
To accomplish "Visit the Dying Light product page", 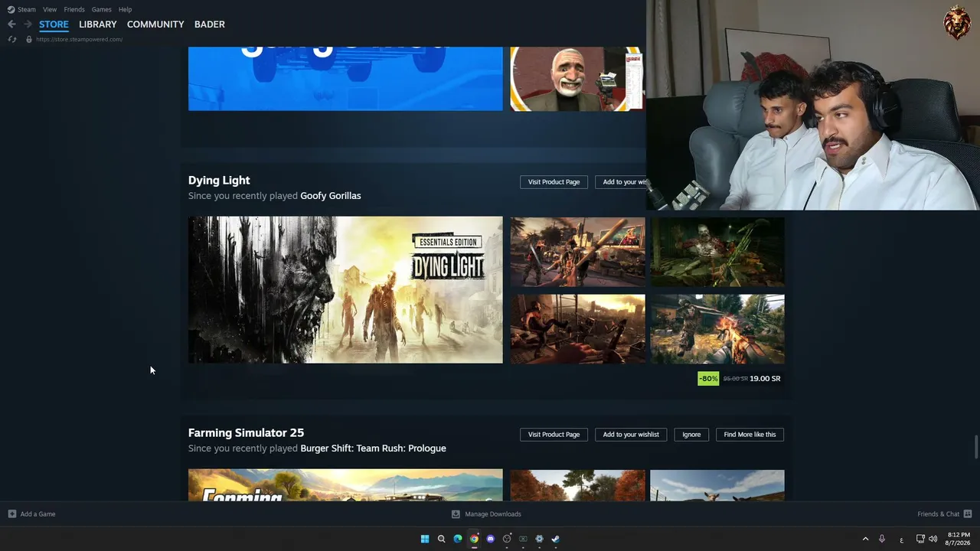I will click(554, 182).
